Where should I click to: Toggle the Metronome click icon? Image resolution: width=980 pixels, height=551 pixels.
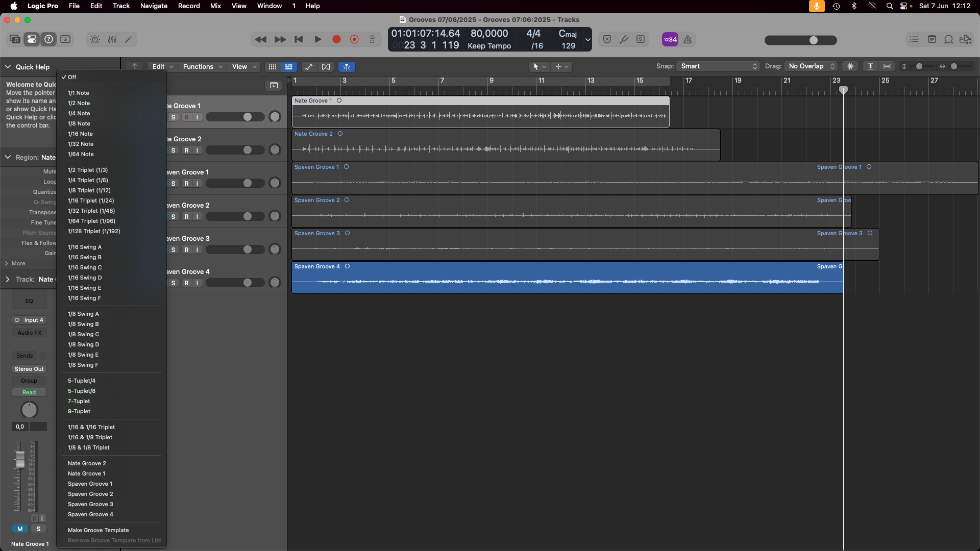688,39
